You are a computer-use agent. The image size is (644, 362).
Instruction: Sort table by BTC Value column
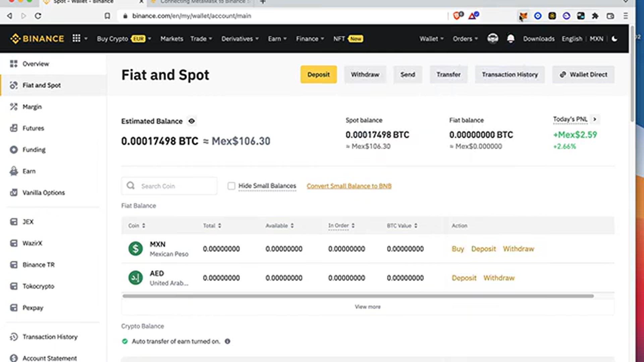(x=402, y=226)
